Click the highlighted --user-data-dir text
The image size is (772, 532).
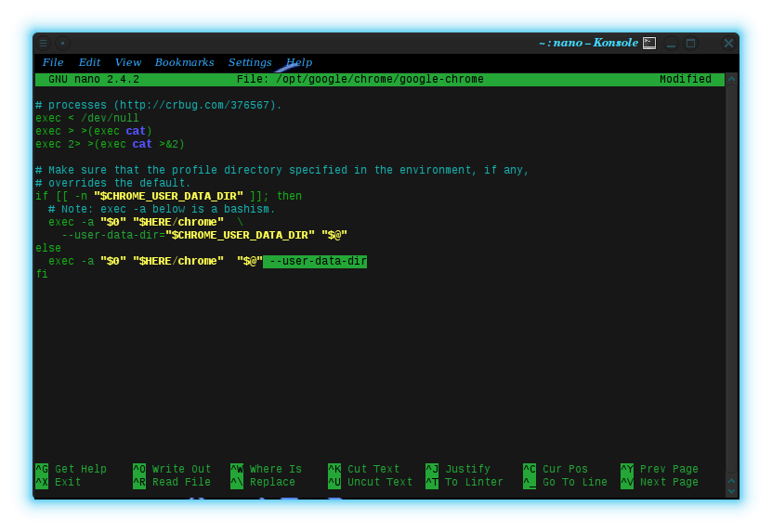click(315, 261)
